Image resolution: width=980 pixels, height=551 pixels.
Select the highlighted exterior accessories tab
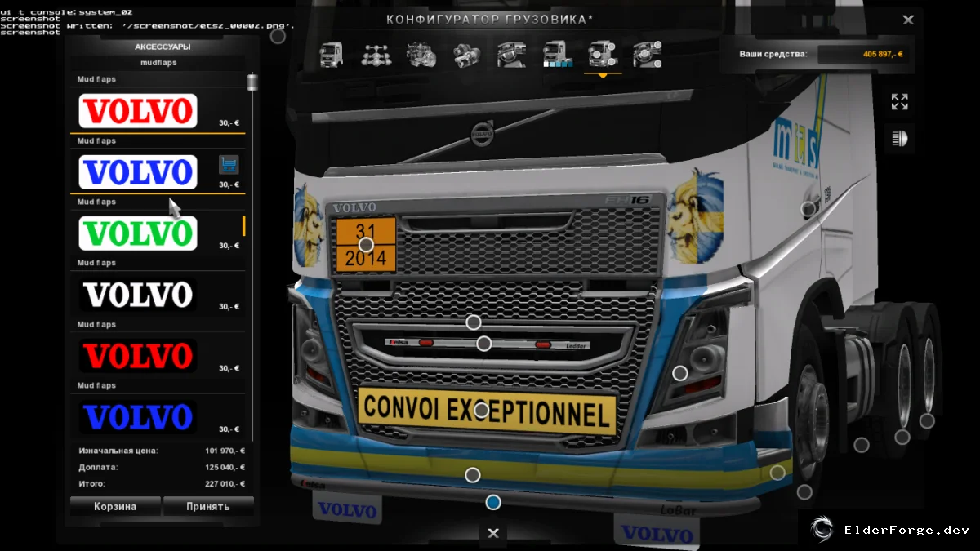tap(603, 55)
